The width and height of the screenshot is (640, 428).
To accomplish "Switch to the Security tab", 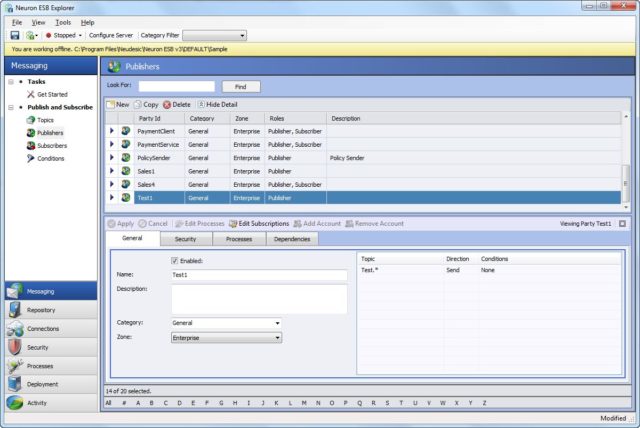I will tap(186, 239).
